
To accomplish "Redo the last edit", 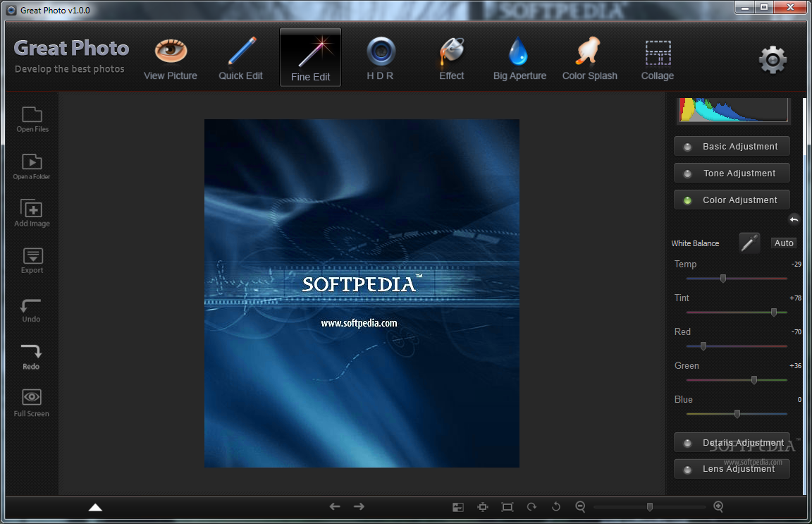I will (x=31, y=358).
